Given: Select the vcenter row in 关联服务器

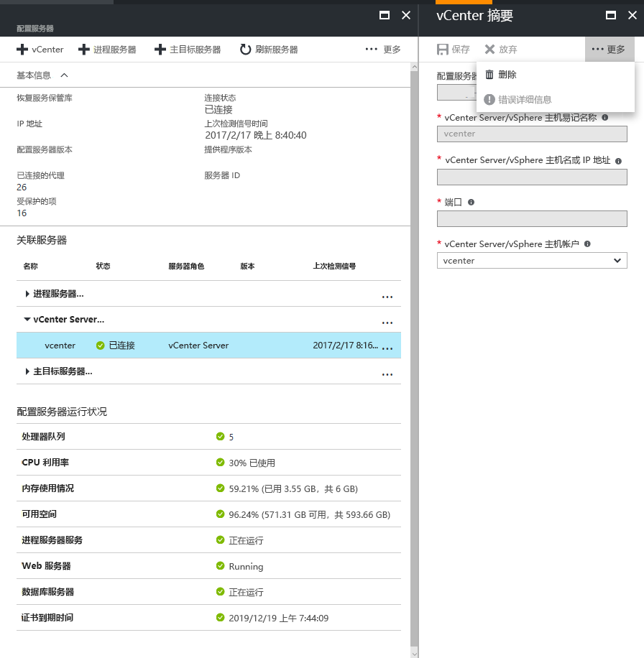Looking at the screenshot, I should click(x=208, y=346).
